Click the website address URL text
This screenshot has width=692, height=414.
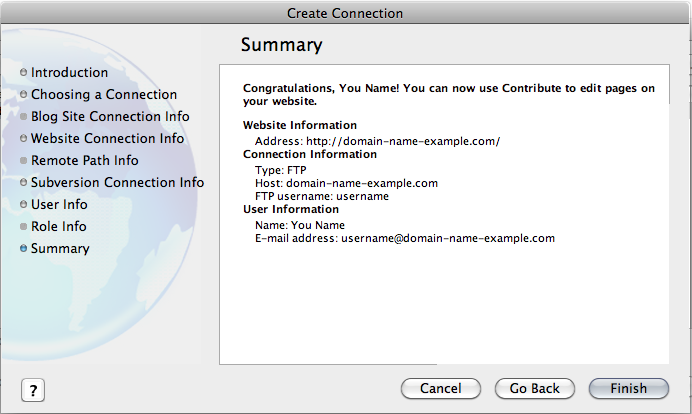coord(403,141)
